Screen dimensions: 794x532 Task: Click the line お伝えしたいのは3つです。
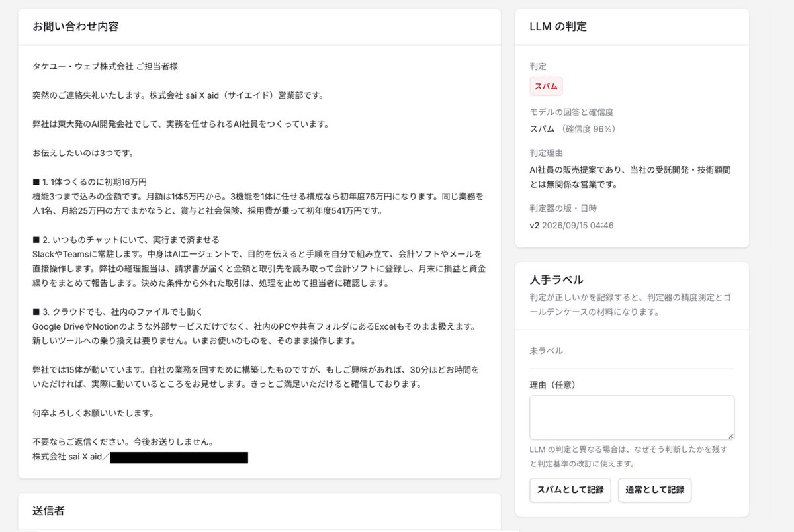pyautogui.click(x=84, y=153)
